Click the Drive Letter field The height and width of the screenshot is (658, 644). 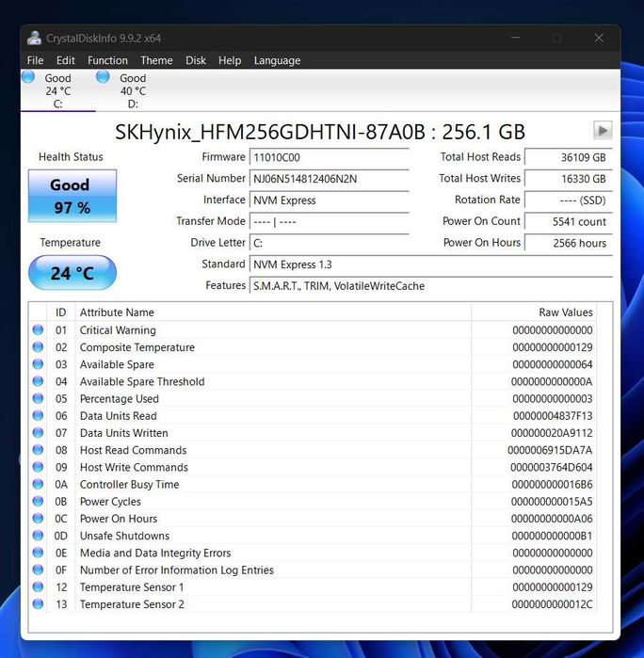click(x=330, y=243)
